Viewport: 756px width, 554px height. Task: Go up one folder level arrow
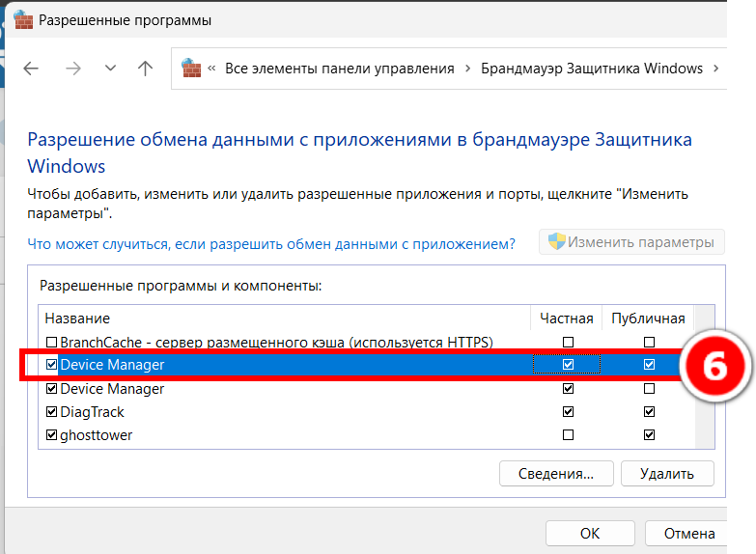(x=145, y=68)
